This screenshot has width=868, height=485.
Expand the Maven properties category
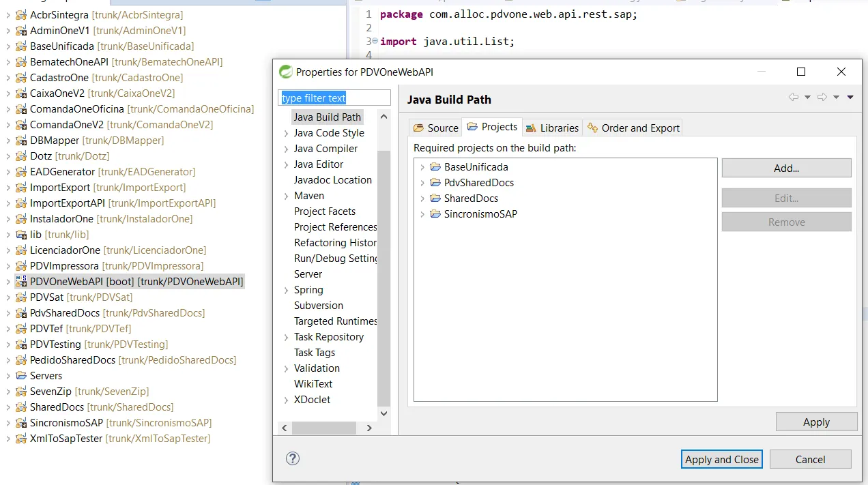click(286, 196)
